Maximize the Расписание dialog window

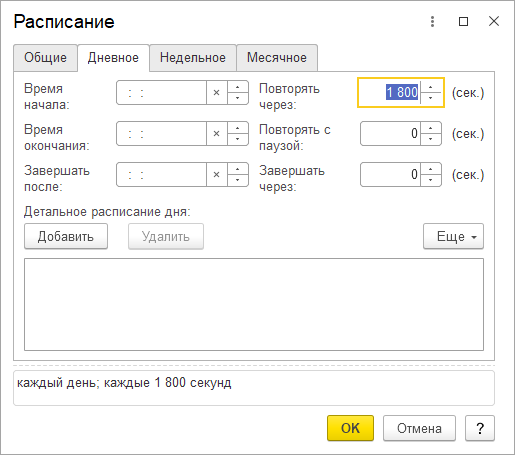(x=463, y=22)
